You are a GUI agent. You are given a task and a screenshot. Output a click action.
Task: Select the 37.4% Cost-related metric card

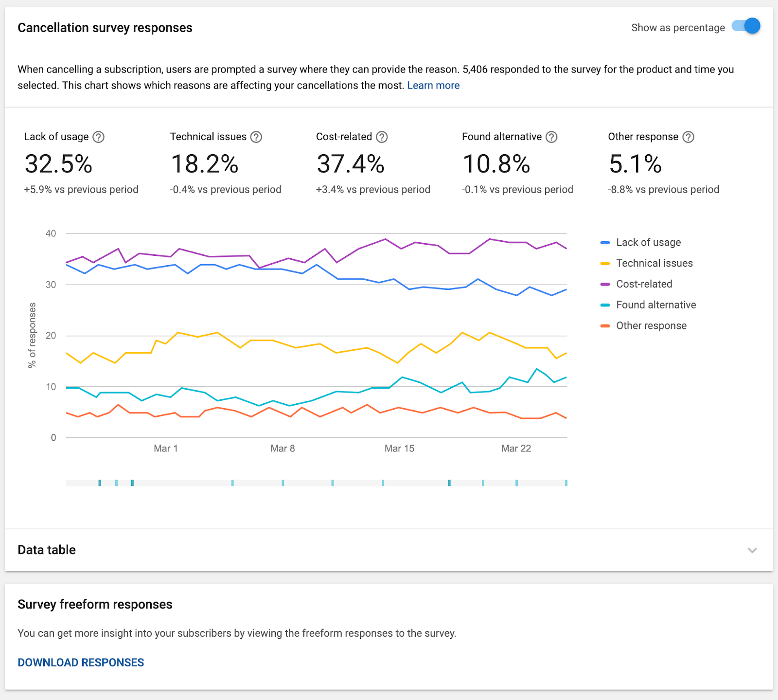coord(373,163)
